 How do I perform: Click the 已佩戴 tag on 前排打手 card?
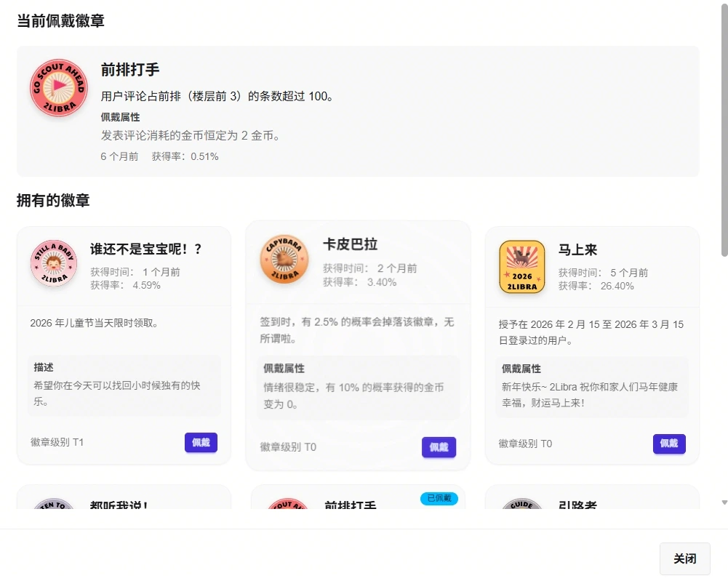tap(439, 498)
